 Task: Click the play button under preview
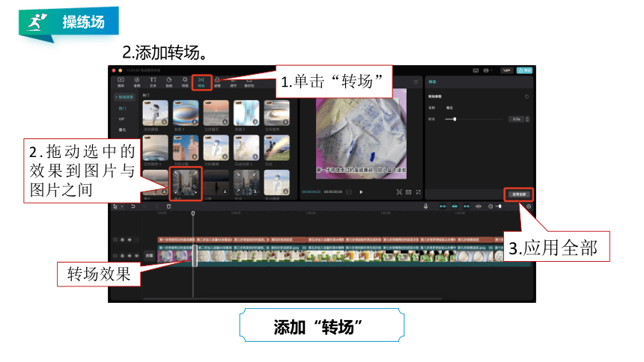[x=361, y=191]
